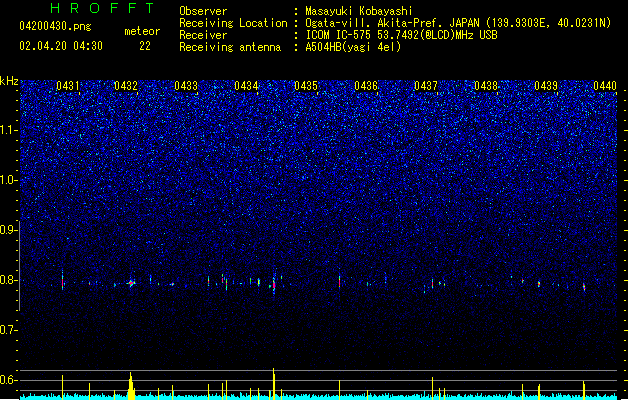Click the 1.1 kHz axis label
This screenshot has width=629, height=400.
point(9,130)
